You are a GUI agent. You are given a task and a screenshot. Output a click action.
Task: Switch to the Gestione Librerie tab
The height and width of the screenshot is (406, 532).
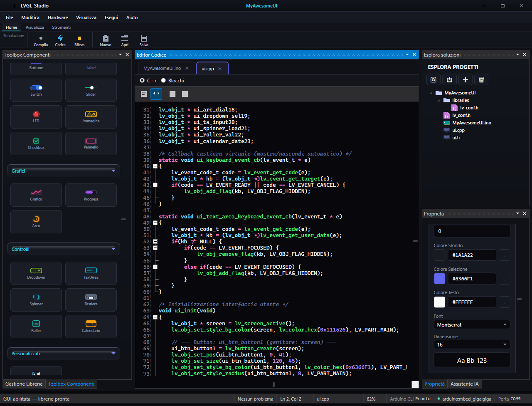(24, 384)
